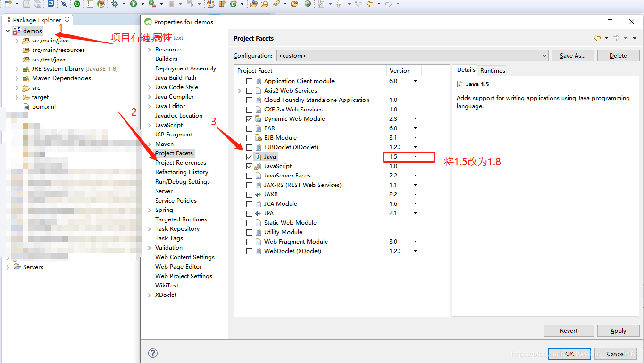Click the Debug bug toolbar icon
644x363 pixels.
coord(115,4)
